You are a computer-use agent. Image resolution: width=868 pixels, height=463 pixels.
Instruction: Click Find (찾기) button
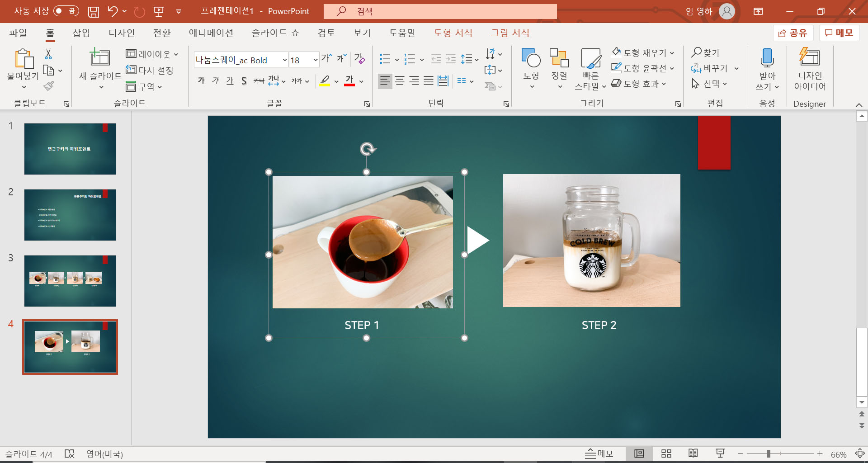point(705,53)
